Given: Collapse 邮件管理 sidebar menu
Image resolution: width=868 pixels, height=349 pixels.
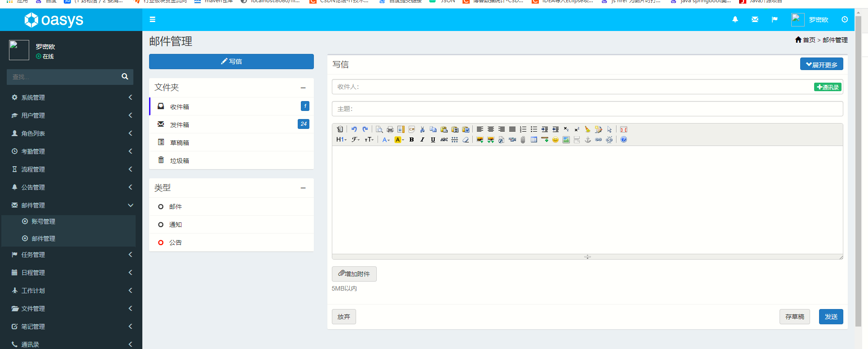Looking at the screenshot, I should coord(71,205).
